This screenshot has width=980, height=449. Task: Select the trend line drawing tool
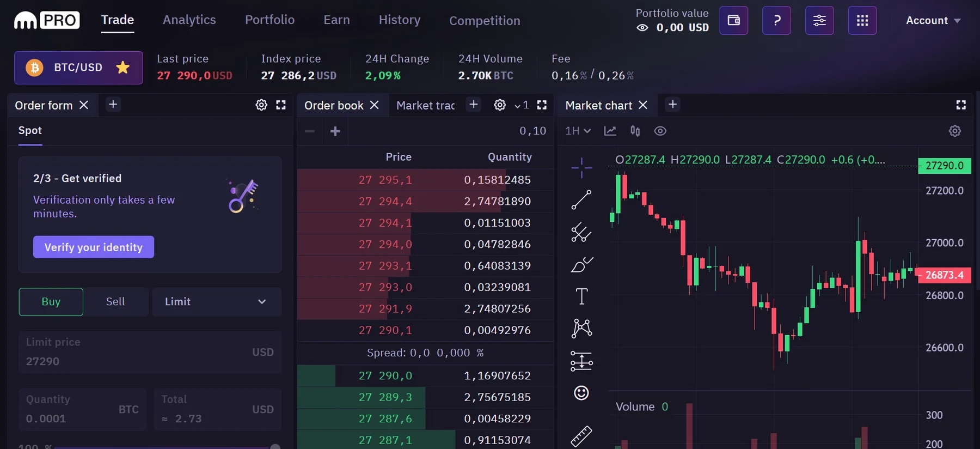[581, 199]
